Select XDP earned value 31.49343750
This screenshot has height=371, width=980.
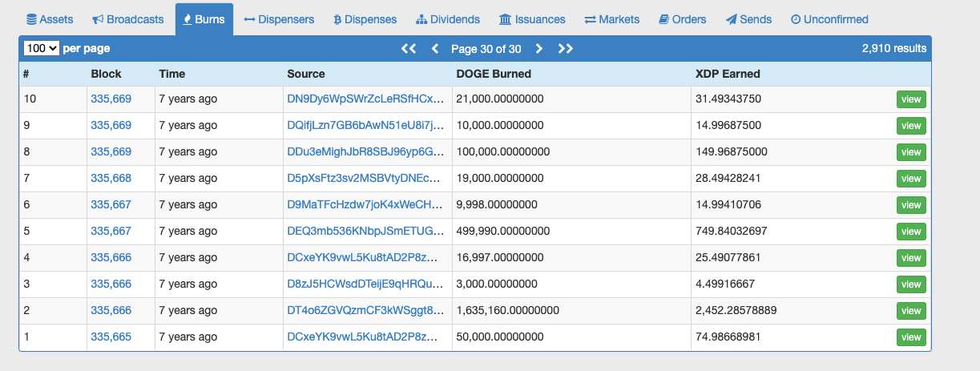coord(728,99)
